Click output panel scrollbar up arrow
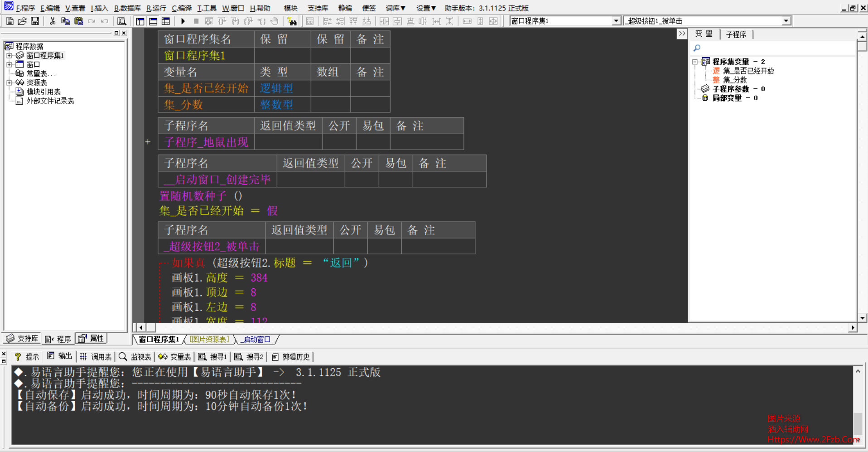The image size is (868, 452). click(858, 371)
